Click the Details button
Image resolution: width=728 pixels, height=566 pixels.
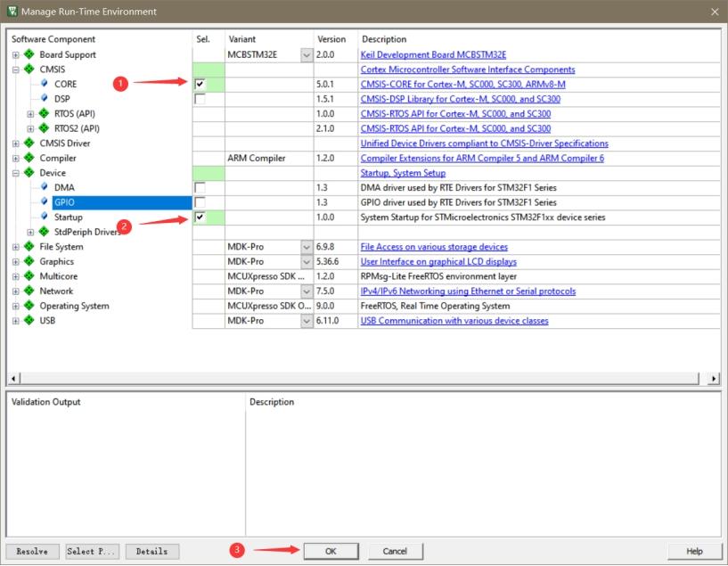151,551
